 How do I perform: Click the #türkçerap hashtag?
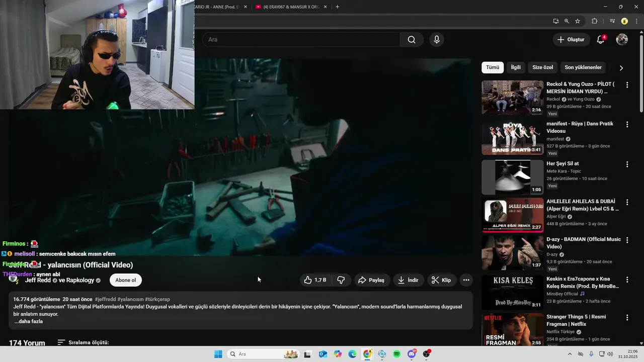pos(157,299)
